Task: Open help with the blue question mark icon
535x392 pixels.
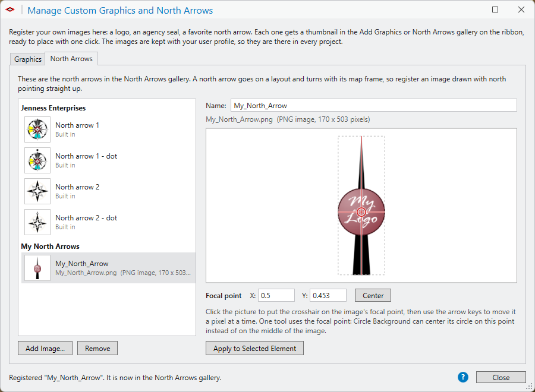Action: click(462, 377)
